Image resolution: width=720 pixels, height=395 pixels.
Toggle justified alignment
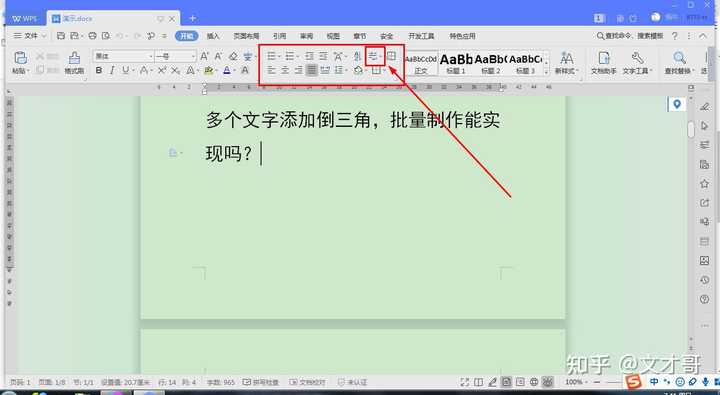point(312,70)
